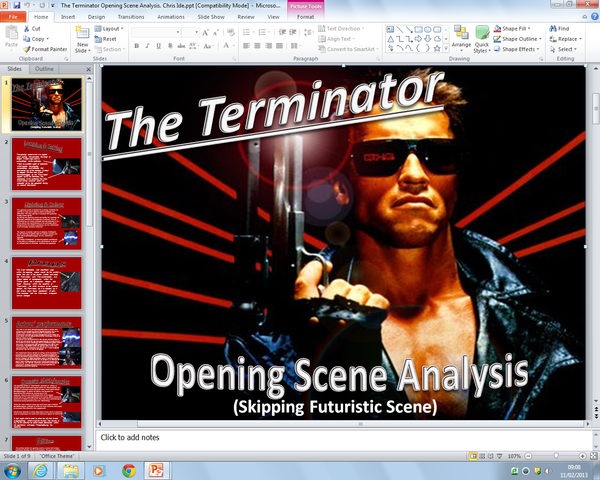Click into the notes field
This screenshot has width=600, height=480.
click(x=344, y=439)
